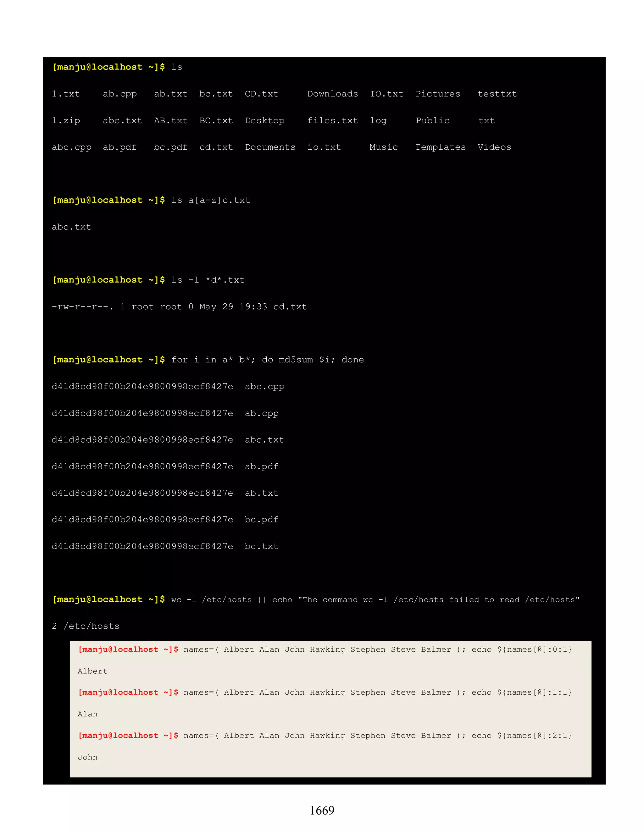Click the page number 1669

coord(322,810)
